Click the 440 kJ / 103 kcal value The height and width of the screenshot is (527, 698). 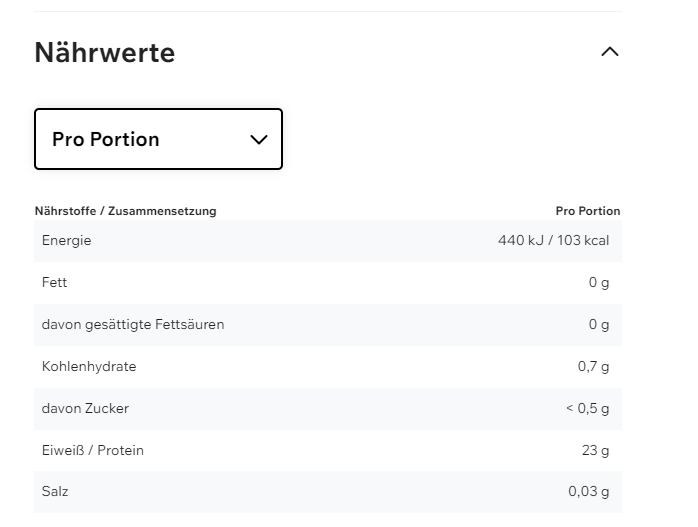pyautogui.click(x=553, y=241)
